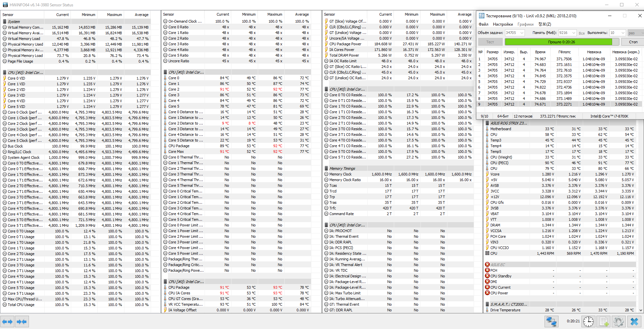Image resolution: width=644 pixels, height=329 pixels.
Task: Click the scroll down arrow of rightmost sensor panel
Action: [x=641, y=310]
